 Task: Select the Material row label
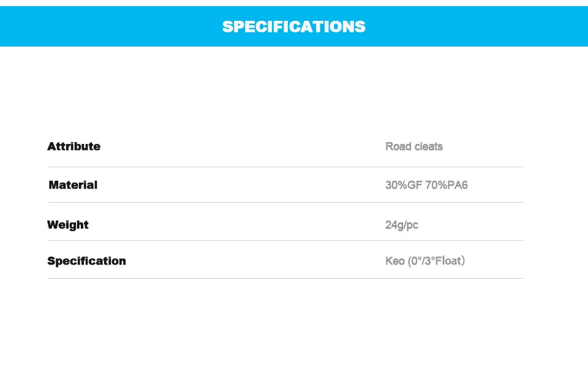coord(73,185)
